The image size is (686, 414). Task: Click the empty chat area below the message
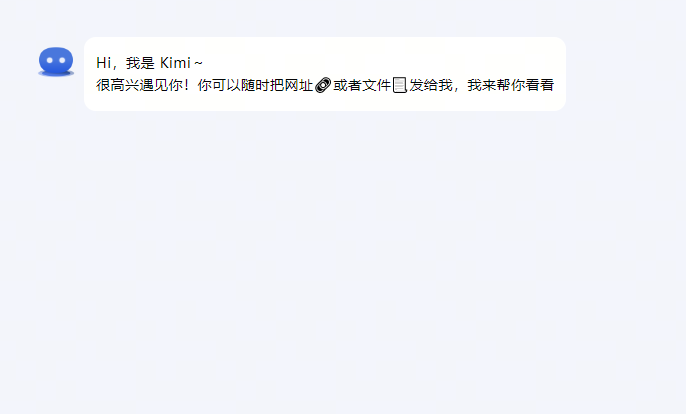(x=343, y=263)
